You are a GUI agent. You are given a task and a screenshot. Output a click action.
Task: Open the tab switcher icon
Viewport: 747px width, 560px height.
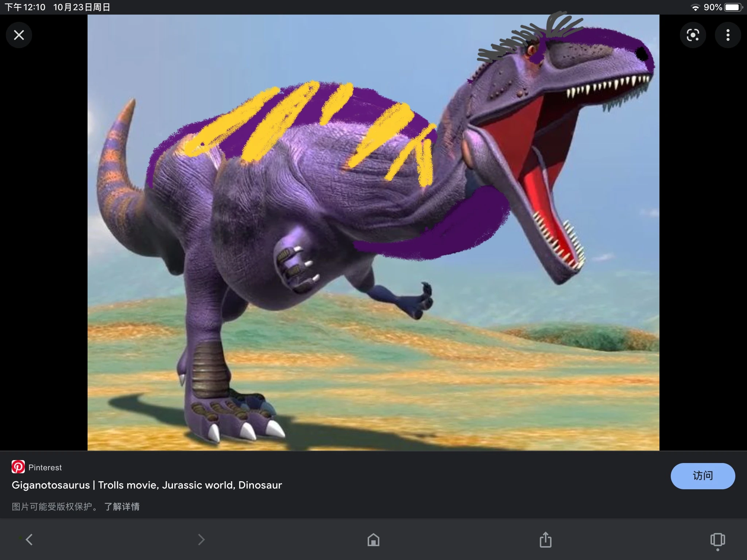pyautogui.click(x=717, y=540)
